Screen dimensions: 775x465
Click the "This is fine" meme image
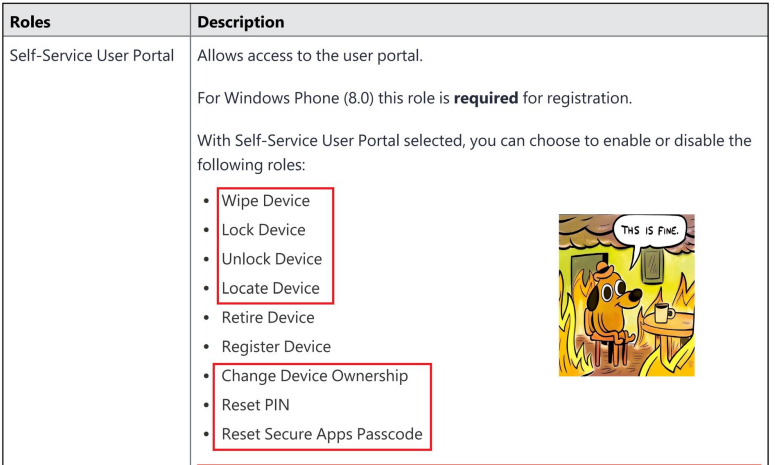click(x=626, y=295)
